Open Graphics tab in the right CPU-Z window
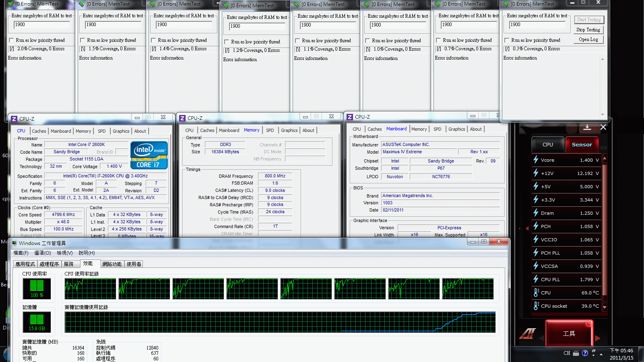The width and height of the screenshot is (644, 362). tap(457, 129)
